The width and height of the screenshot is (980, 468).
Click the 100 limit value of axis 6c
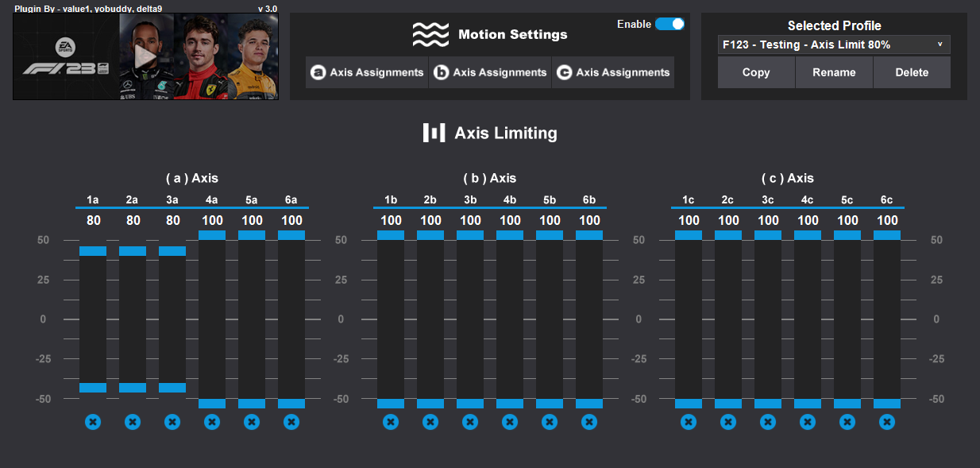point(887,220)
